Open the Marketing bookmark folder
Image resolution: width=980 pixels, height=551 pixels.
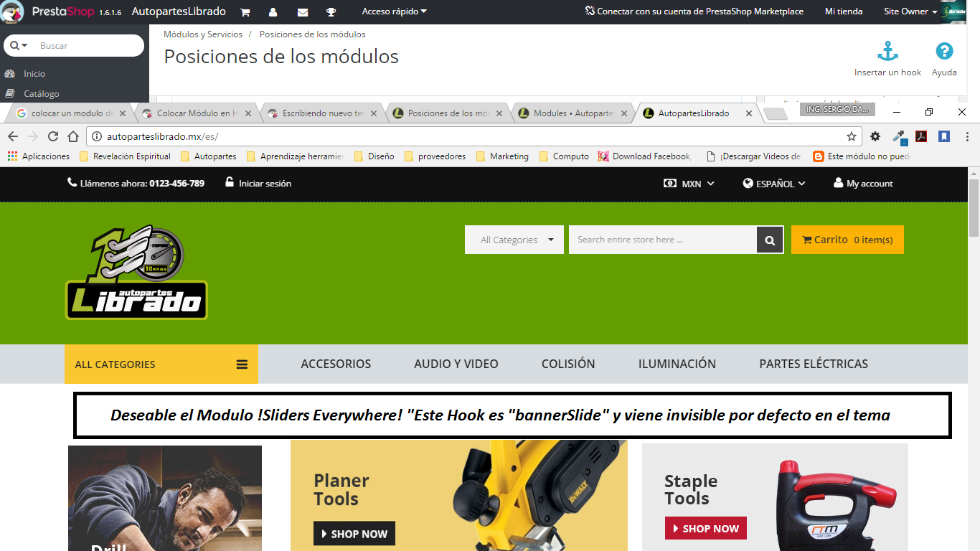tap(502, 156)
